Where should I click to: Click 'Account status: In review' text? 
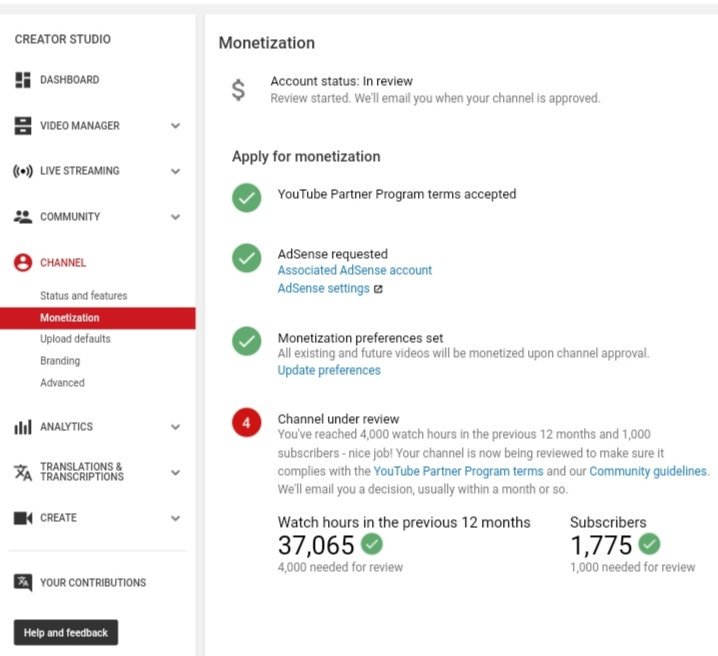click(342, 81)
